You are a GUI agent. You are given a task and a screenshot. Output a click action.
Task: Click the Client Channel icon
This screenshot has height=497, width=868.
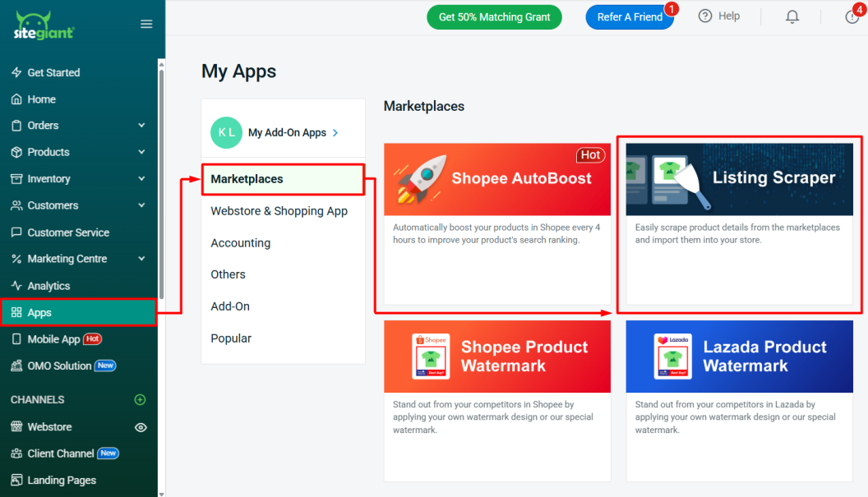[16, 453]
